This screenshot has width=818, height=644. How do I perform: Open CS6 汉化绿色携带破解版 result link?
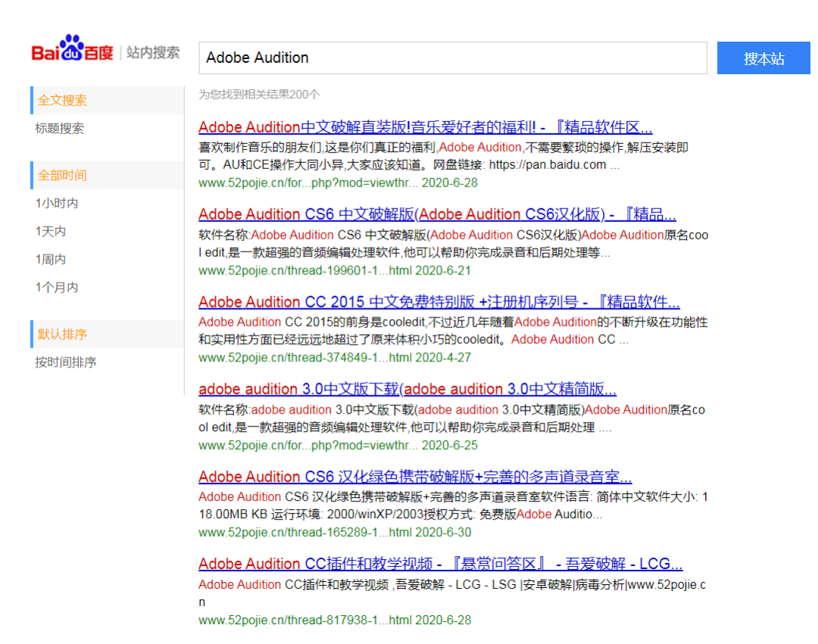coord(414,477)
